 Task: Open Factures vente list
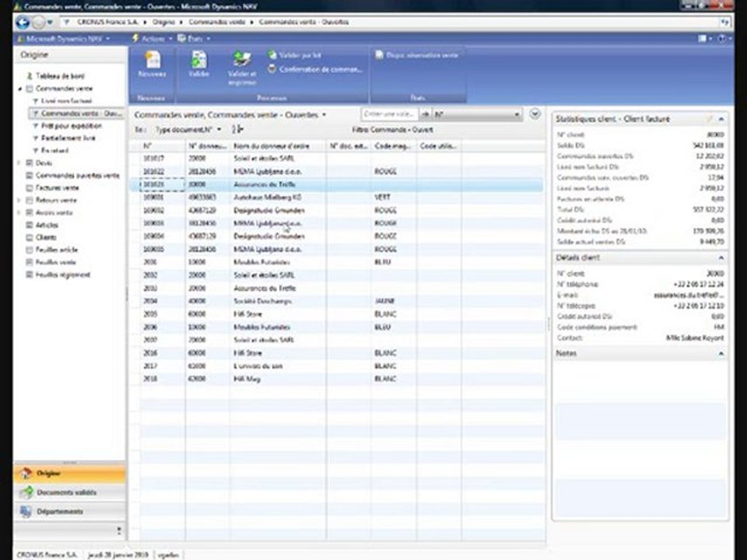[57, 187]
